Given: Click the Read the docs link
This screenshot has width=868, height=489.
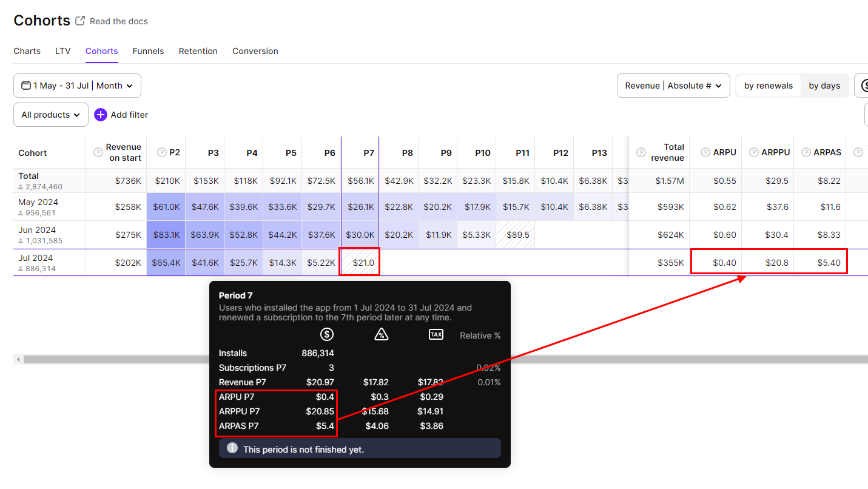Looking at the screenshot, I should pos(119,21).
